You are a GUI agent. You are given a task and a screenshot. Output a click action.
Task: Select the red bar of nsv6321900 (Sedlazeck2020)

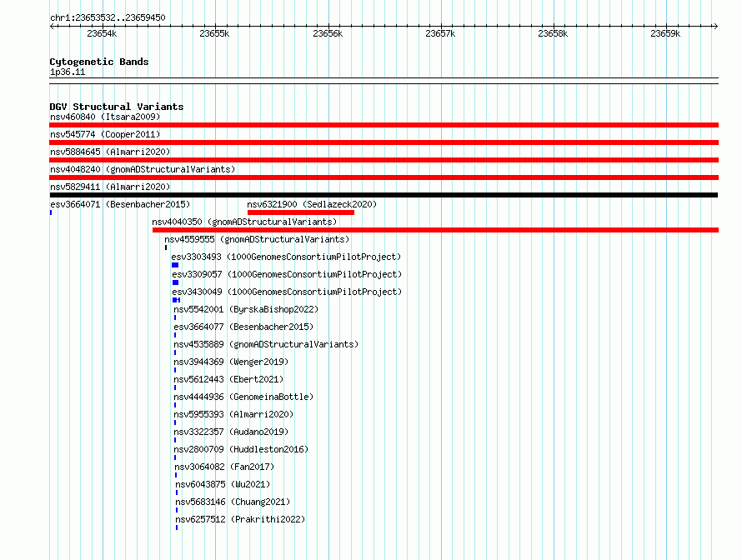tap(301, 212)
